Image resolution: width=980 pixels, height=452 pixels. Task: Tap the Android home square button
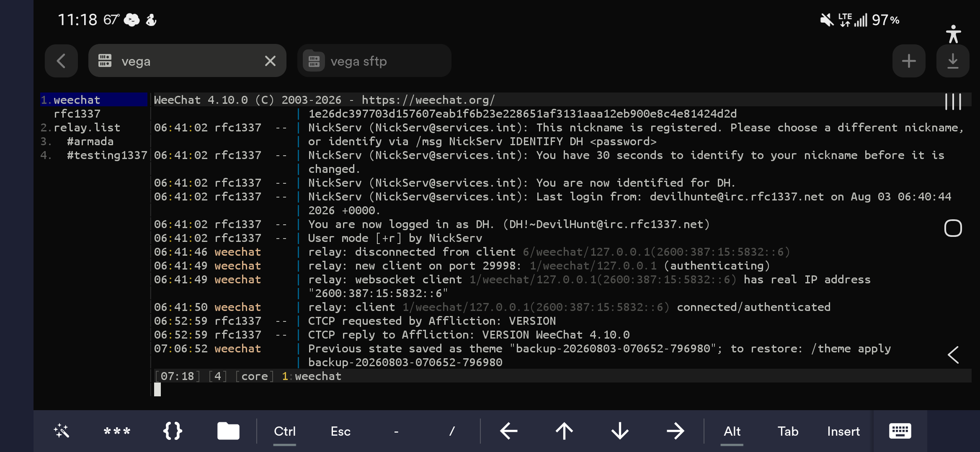pos(953,228)
